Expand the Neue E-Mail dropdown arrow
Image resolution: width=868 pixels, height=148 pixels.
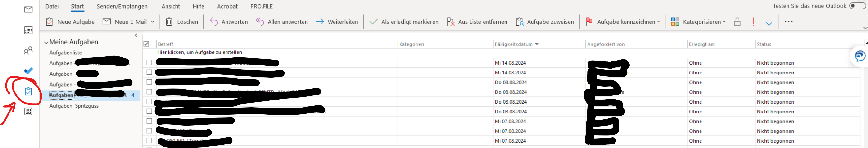(153, 22)
